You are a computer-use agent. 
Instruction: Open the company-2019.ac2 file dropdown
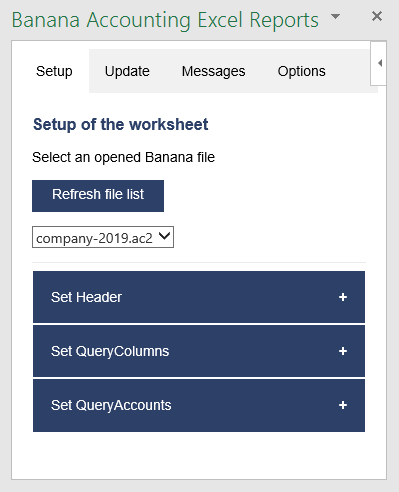(103, 237)
